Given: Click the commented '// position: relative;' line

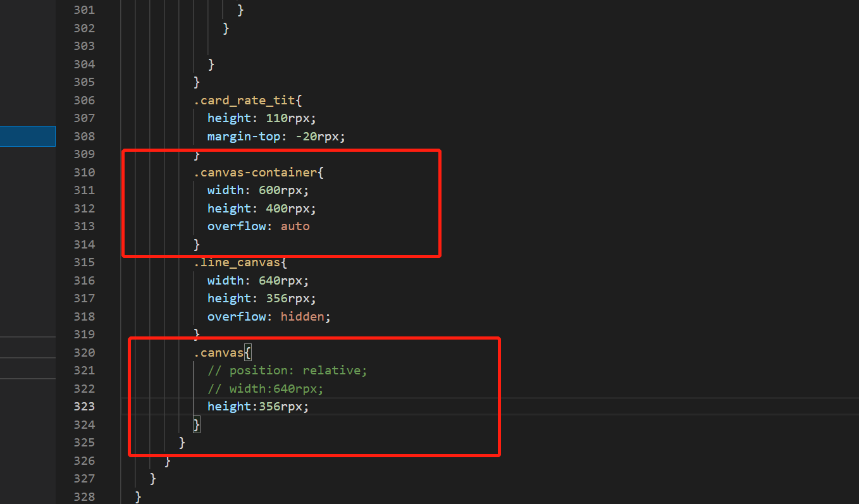Looking at the screenshot, I should (287, 370).
